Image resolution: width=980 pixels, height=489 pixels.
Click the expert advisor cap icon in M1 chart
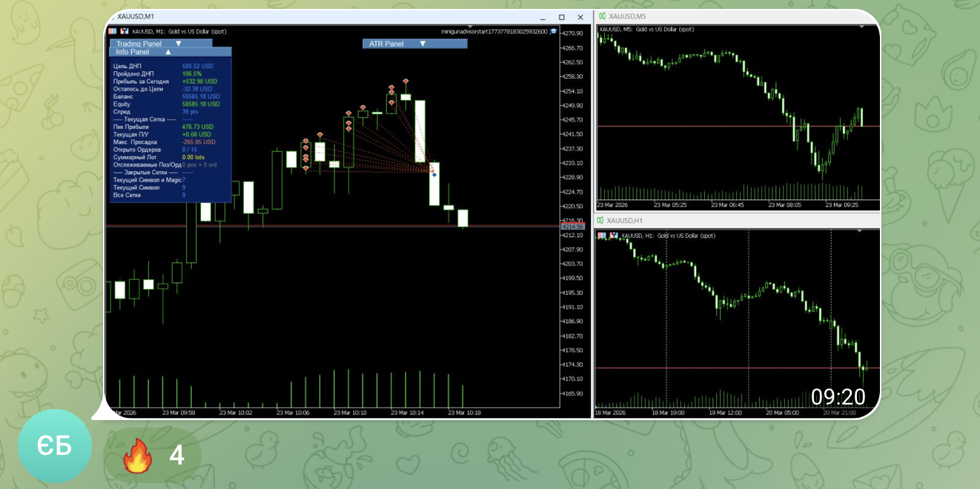pos(553,31)
